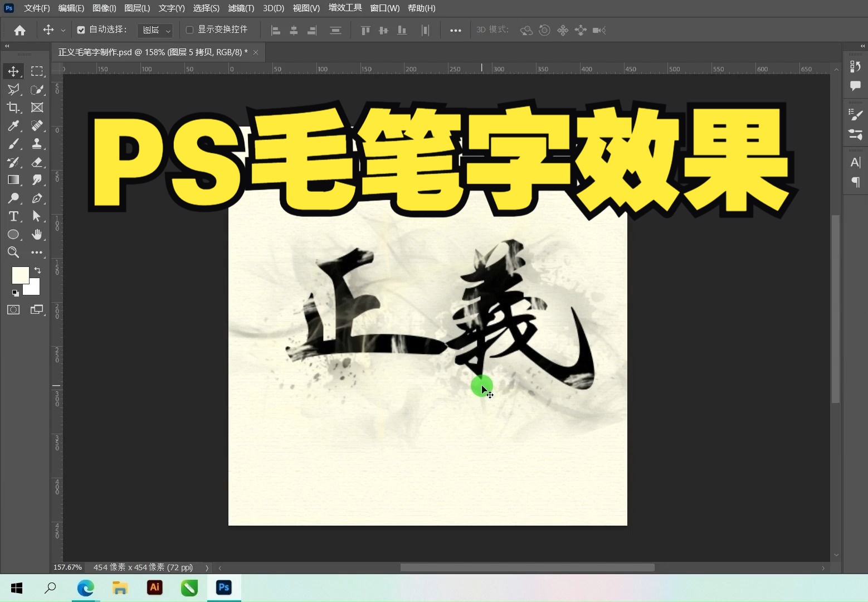Image resolution: width=868 pixels, height=602 pixels.
Task: Expand the collapsed right panel dock
Action: (862, 46)
